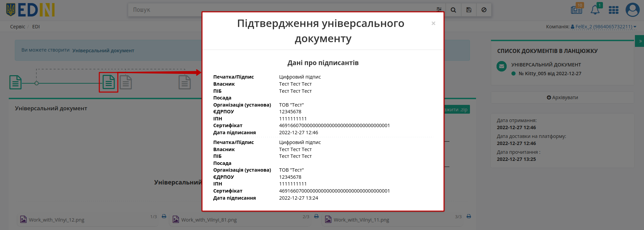
Task: Open the user profile avatar
Action: [x=633, y=10]
